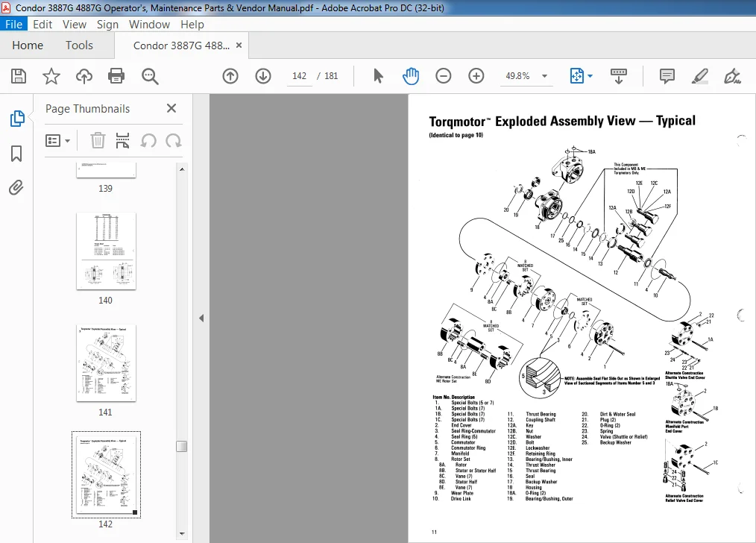756x543 pixels.
Task: Select the page 140 thumbnail
Action: (106, 251)
